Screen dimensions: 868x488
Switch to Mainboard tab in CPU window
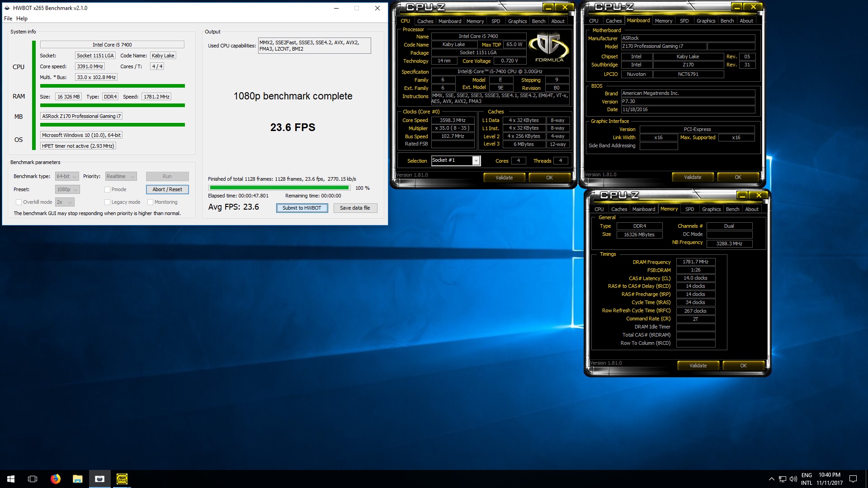[450, 21]
